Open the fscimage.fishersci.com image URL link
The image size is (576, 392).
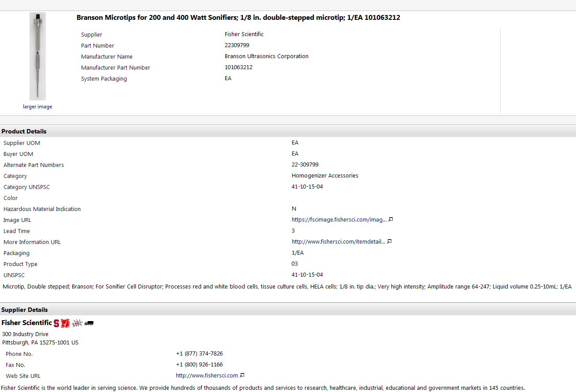(339, 219)
